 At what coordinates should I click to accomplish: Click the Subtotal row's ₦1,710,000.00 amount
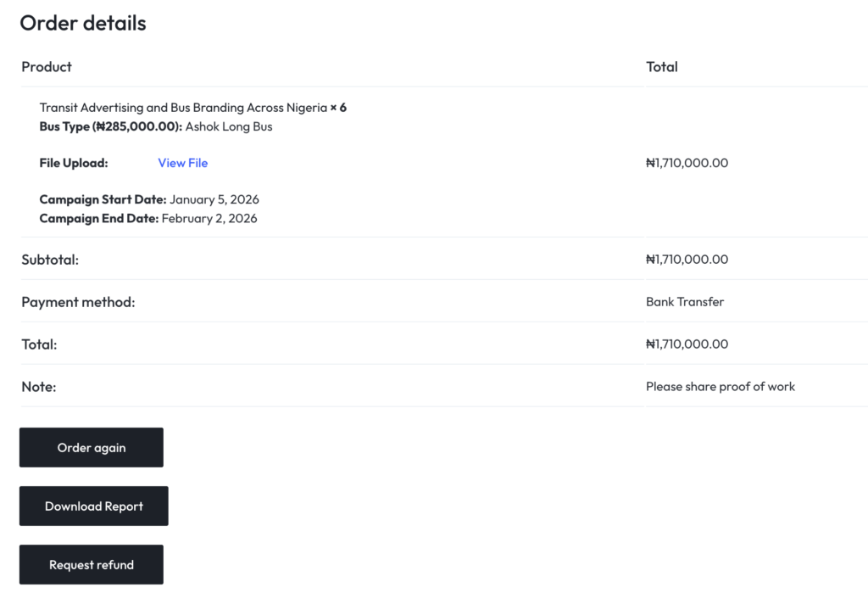coord(687,260)
